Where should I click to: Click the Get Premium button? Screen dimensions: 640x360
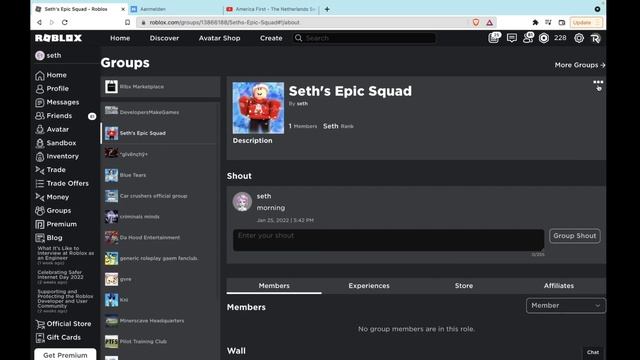(x=65, y=355)
